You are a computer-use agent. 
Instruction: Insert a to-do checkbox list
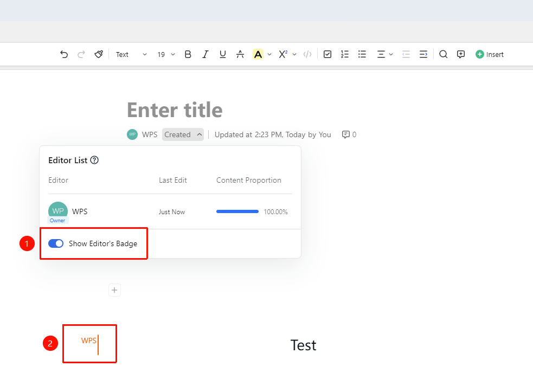pyautogui.click(x=327, y=54)
